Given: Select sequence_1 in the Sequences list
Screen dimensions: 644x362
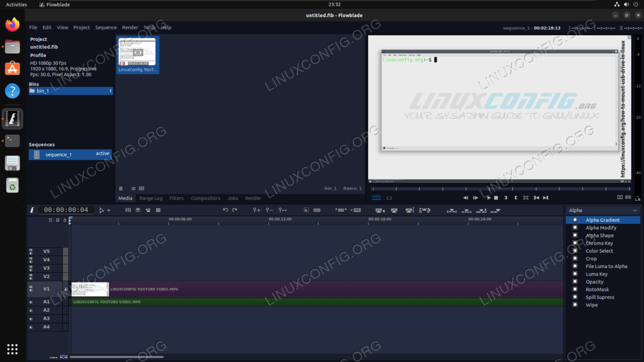Looking at the screenshot, I should coord(71,154).
